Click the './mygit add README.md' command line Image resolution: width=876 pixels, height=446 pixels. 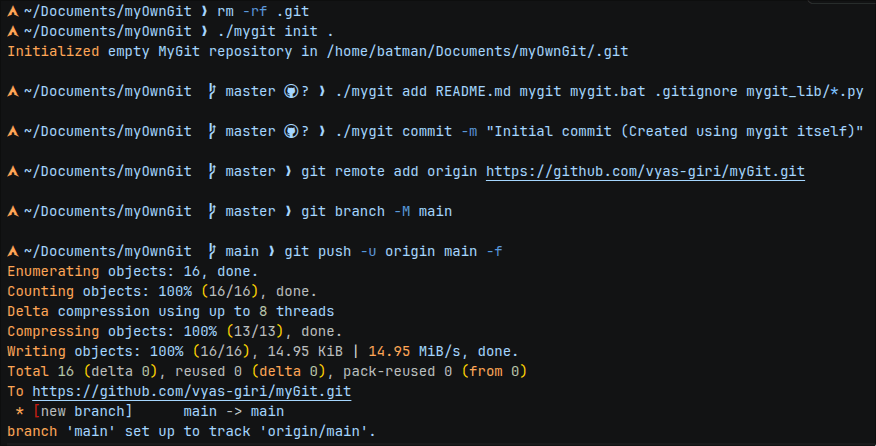pyautogui.click(x=599, y=91)
